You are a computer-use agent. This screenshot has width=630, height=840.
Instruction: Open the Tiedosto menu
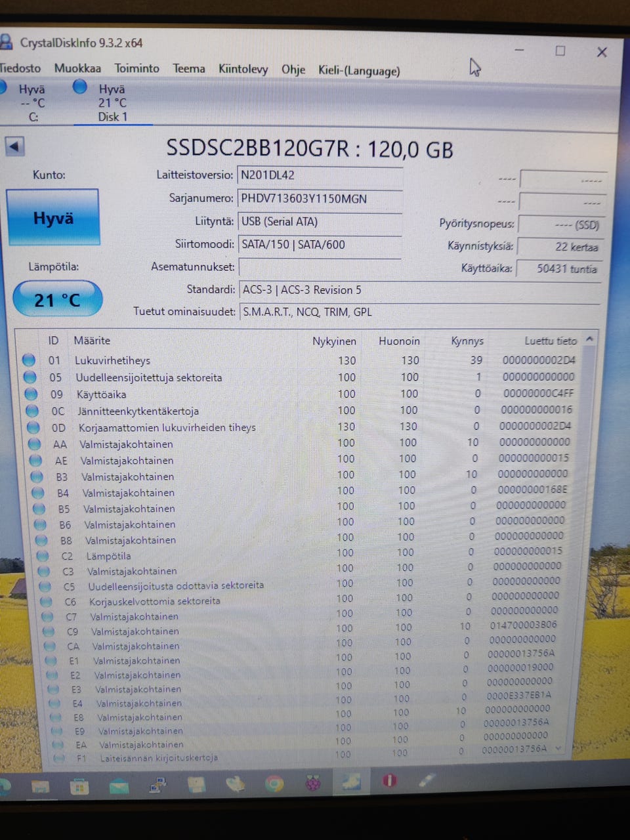click(20, 68)
